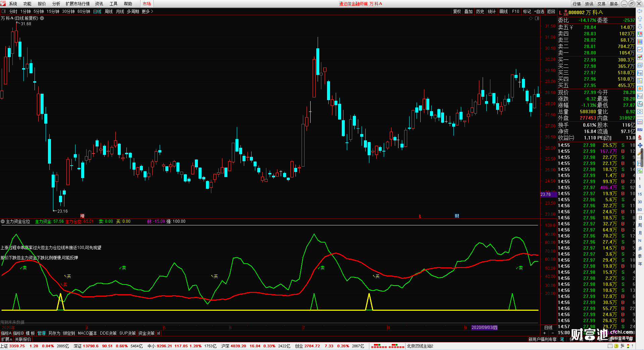Click the 财 financial marker below the chart
Viewport: 644px width, 350px height.
click(457, 216)
